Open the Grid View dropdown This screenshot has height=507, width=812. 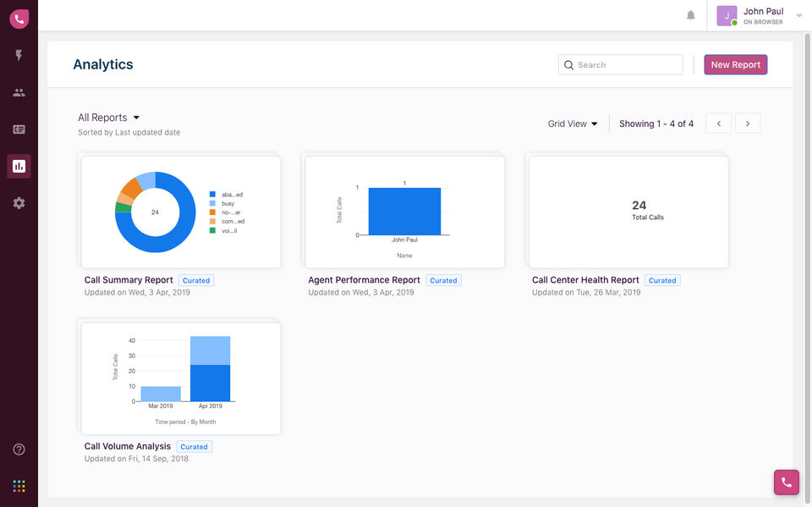(x=573, y=124)
